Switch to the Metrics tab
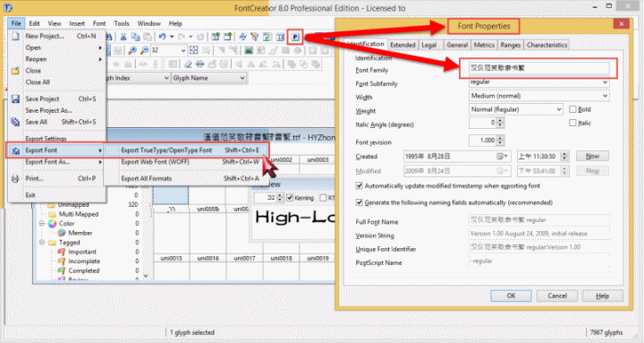The width and height of the screenshot is (644, 343). point(484,45)
